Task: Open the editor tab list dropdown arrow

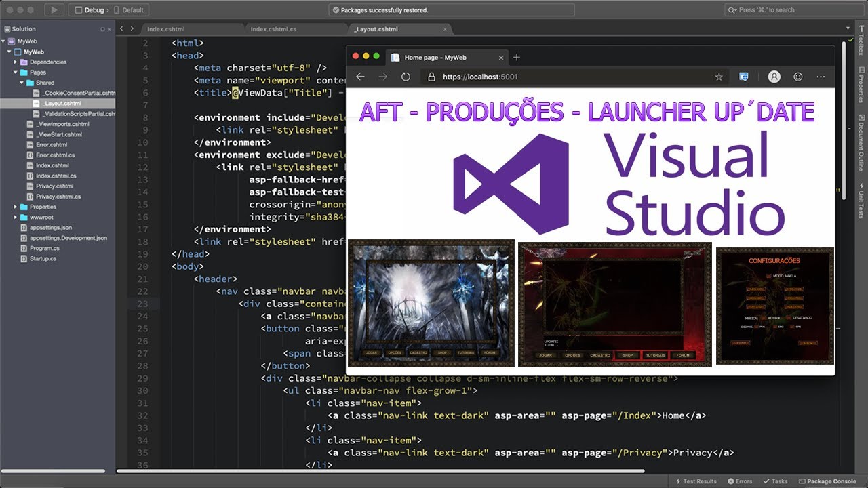Action: [x=848, y=28]
